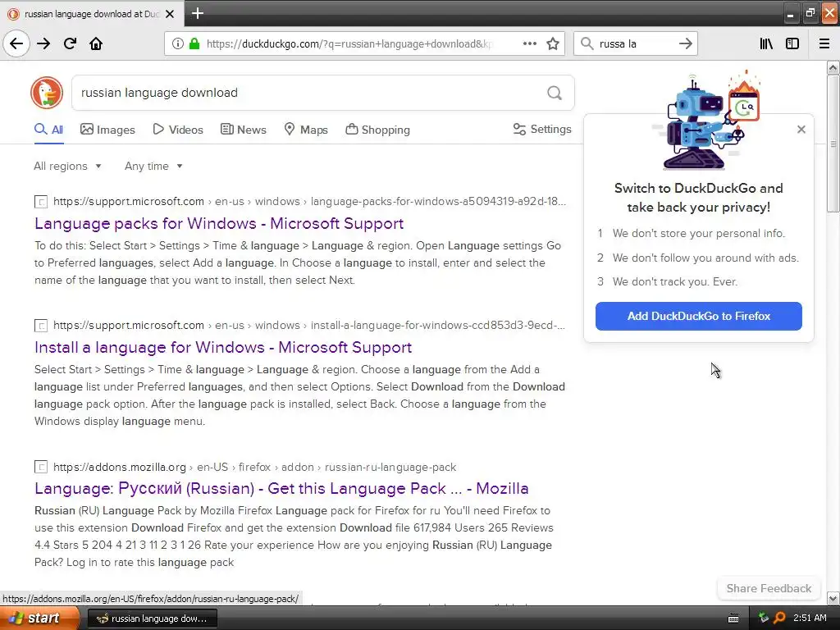Open Language packs for Windows result
This screenshot has height=630, width=840.
coord(219,223)
